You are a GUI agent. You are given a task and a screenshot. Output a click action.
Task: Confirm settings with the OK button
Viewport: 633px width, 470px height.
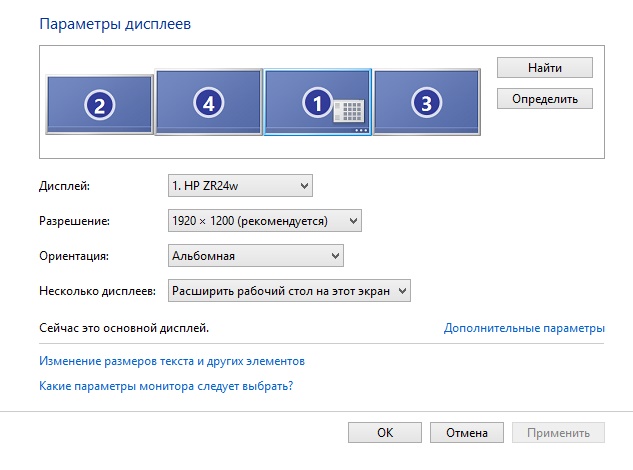tap(385, 433)
